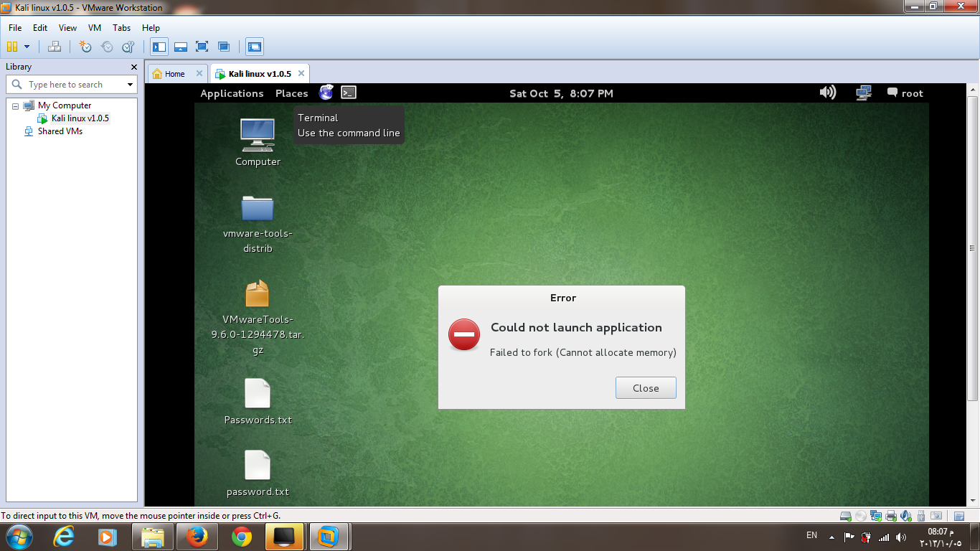Open Firefox from the Windows taskbar
980x551 pixels.
197,536
